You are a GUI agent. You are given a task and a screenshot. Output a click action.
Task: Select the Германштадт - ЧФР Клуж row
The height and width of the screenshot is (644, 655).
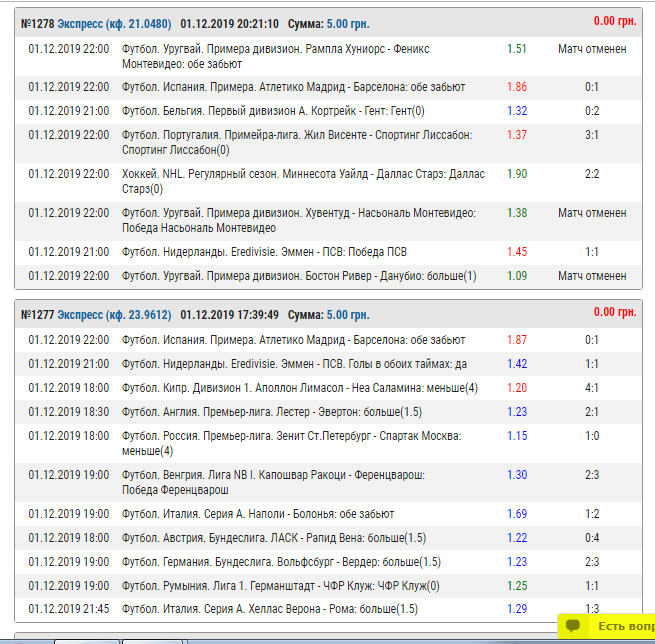[x=328, y=586]
